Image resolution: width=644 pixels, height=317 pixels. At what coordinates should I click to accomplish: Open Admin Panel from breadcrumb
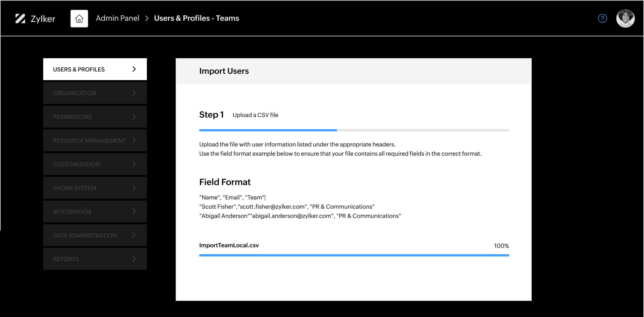117,18
